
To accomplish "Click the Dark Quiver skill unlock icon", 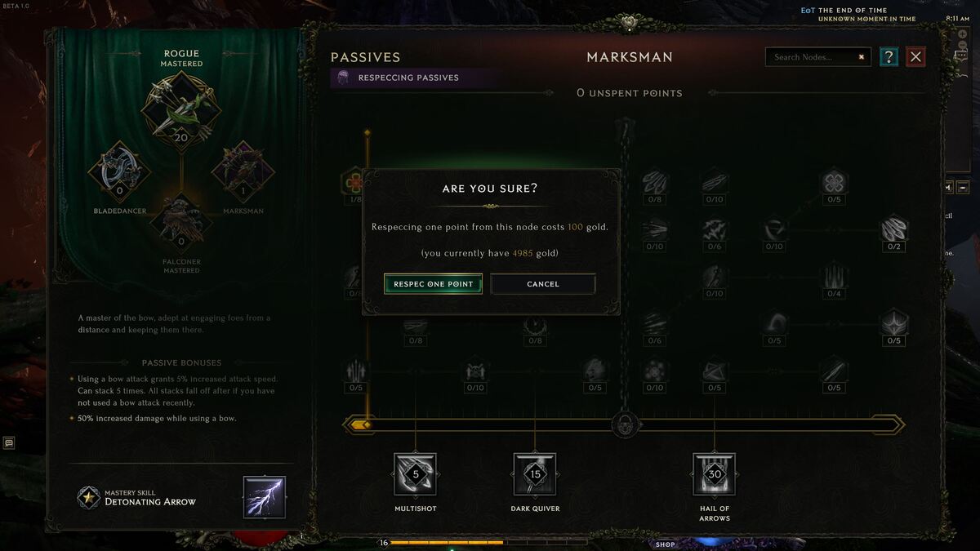I will click(535, 474).
